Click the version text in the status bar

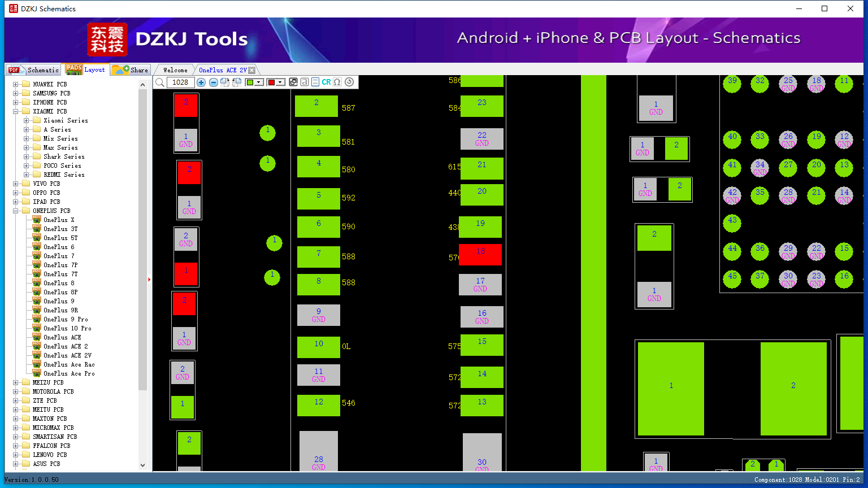(31, 480)
